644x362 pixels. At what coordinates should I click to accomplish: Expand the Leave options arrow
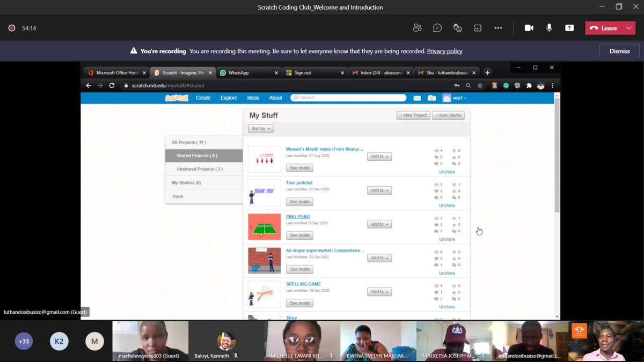tap(628, 28)
